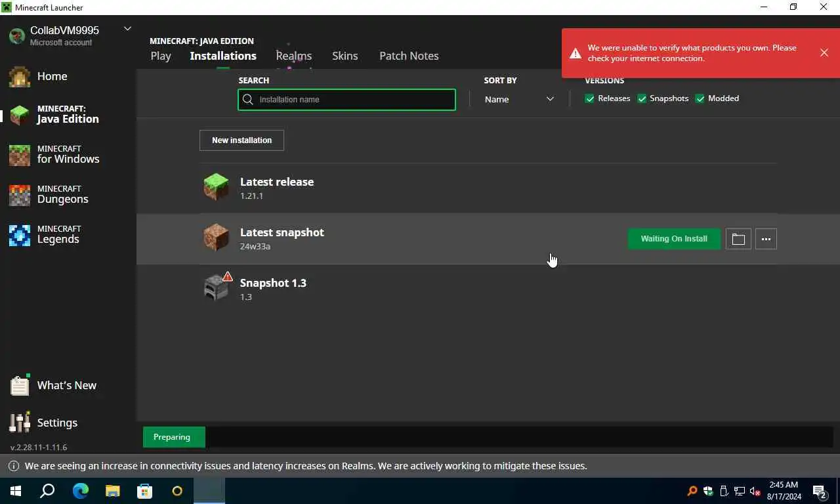Open Windows taskbar search

(47, 491)
